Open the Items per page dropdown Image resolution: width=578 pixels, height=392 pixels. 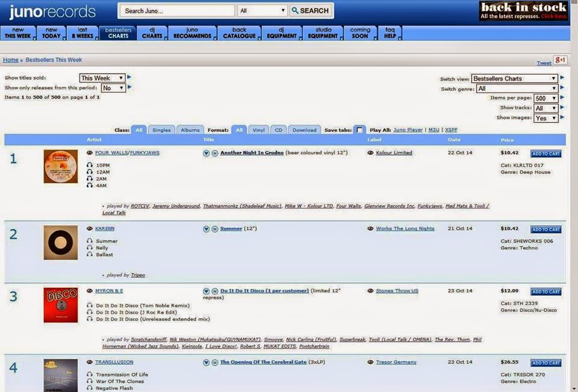pos(545,98)
